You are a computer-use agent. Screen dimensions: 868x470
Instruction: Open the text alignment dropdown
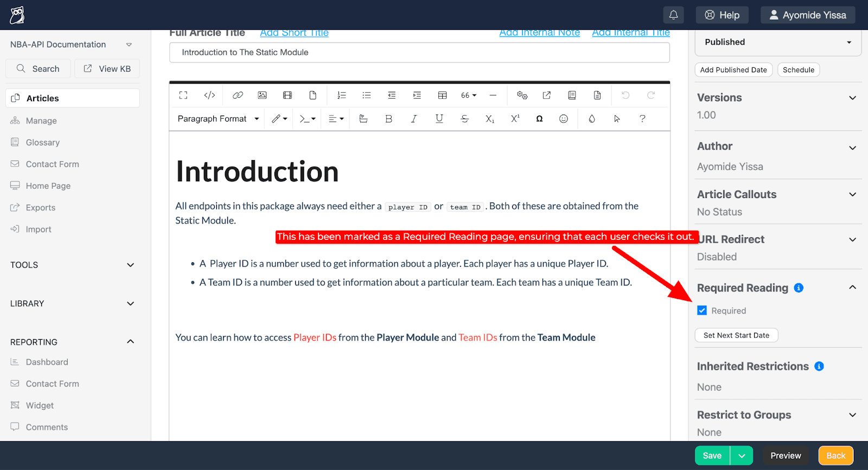coord(336,119)
